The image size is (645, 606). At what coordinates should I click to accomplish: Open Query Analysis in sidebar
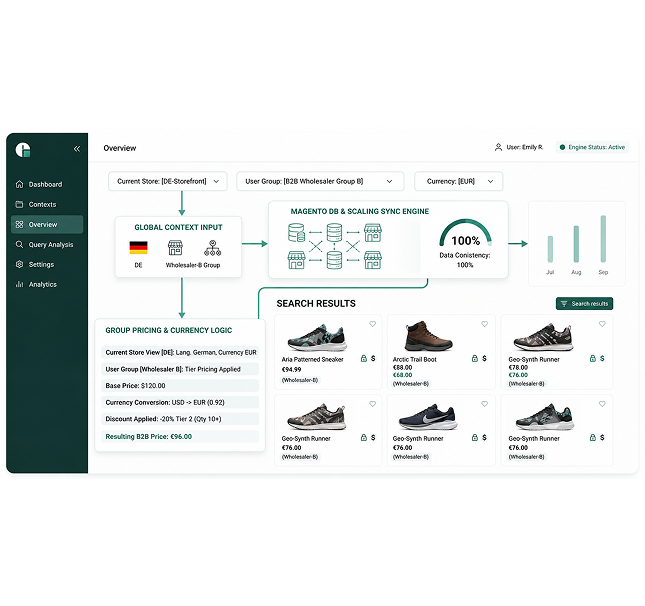46,244
